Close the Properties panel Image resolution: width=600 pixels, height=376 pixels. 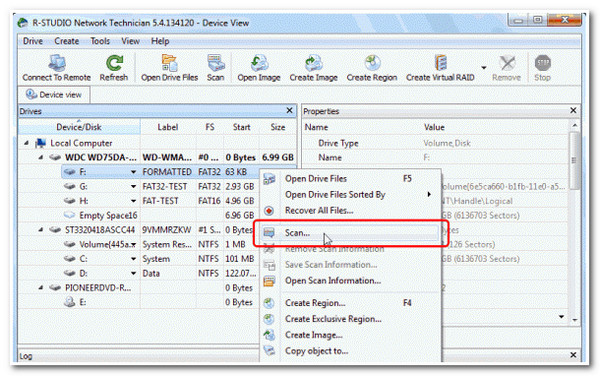coord(573,111)
